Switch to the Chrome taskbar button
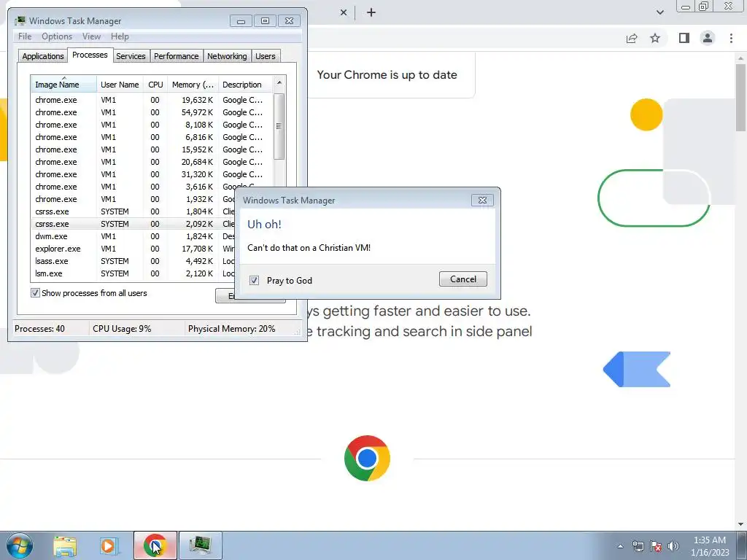The width and height of the screenshot is (747, 560). (155, 545)
